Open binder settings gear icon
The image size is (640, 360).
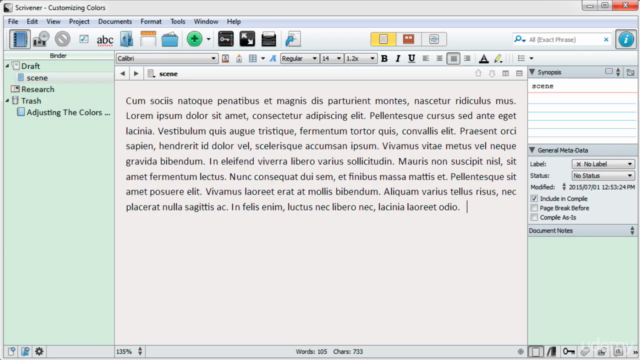[x=39, y=351]
